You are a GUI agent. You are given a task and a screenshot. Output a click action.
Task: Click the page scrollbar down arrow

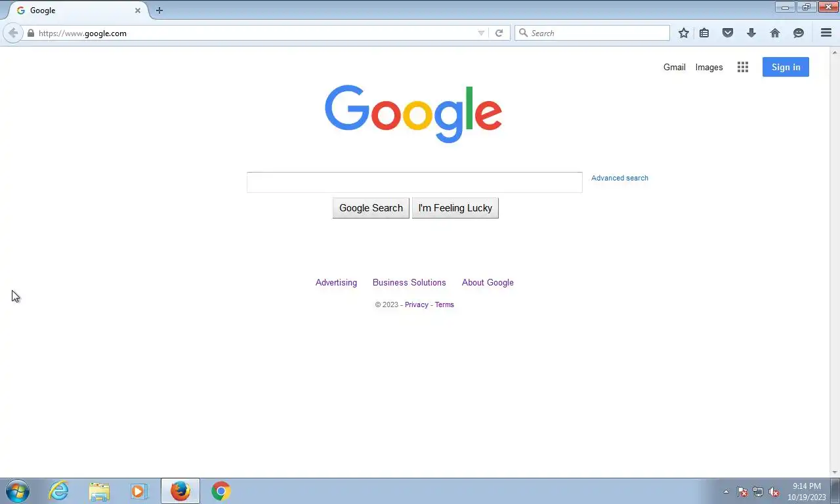pos(835,472)
